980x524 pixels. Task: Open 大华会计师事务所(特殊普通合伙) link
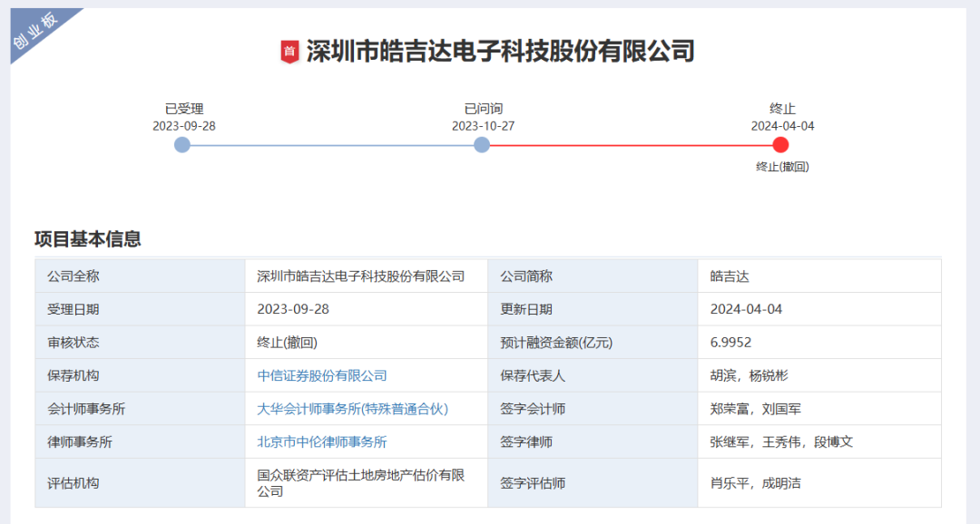click(x=352, y=409)
